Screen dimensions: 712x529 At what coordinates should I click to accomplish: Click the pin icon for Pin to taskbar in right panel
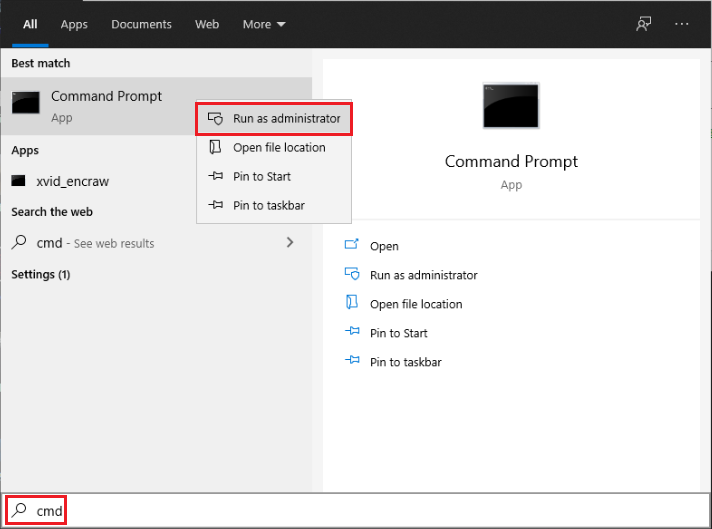(x=351, y=362)
